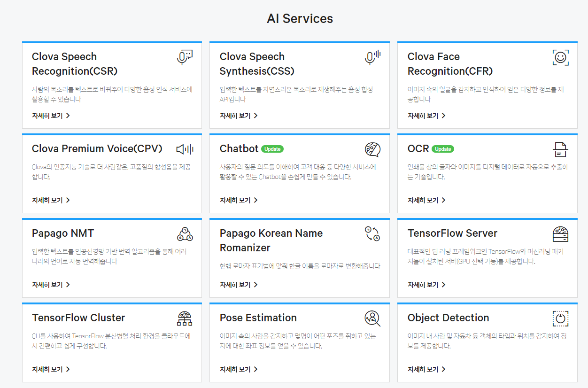This screenshot has height=388, width=588.
Task: Click the Update badge next to Chatbot
Action: (272, 149)
